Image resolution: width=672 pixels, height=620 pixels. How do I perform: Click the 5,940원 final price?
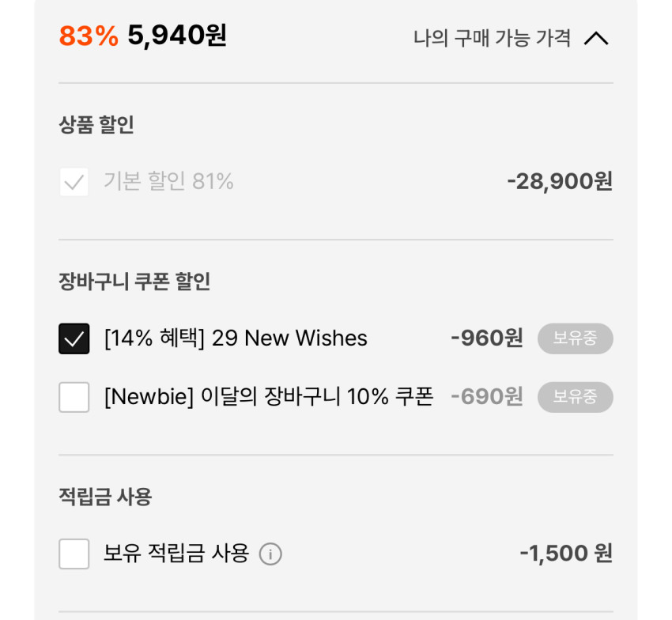(177, 36)
